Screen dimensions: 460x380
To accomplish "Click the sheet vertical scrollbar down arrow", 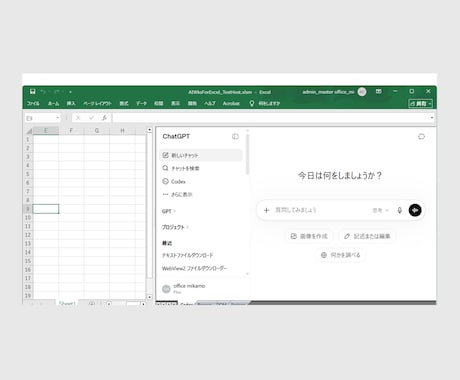I will click(149, 297).
